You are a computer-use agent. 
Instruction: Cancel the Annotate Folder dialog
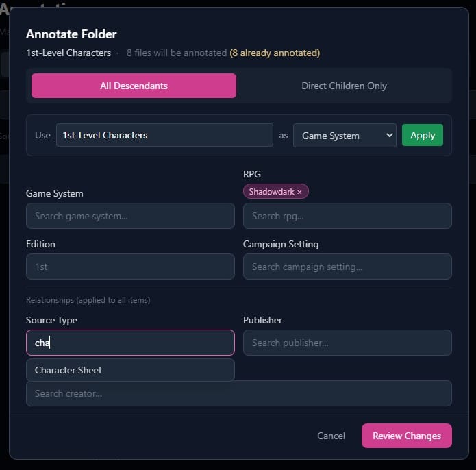[331, 436]
